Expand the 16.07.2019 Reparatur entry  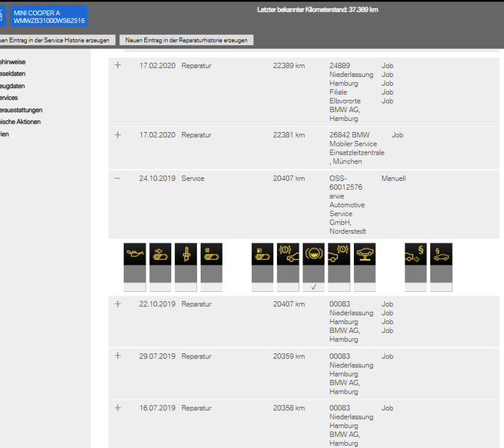click(118, 408)
